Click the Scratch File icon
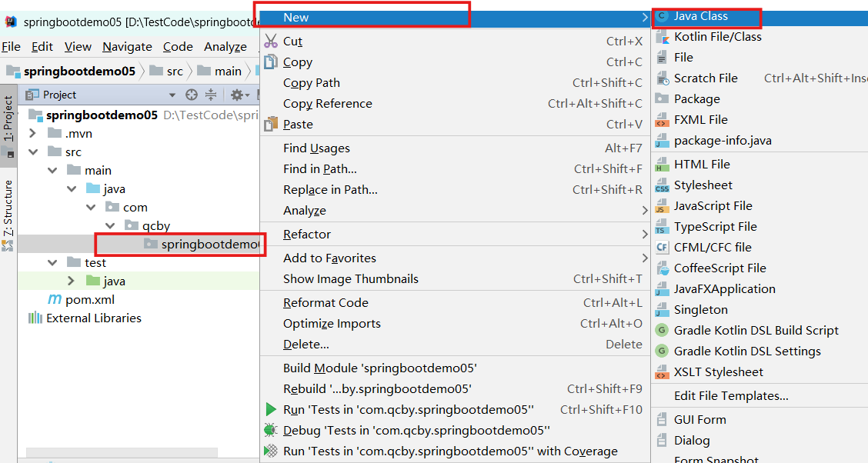Screen dimensions: 868x463 662,78
